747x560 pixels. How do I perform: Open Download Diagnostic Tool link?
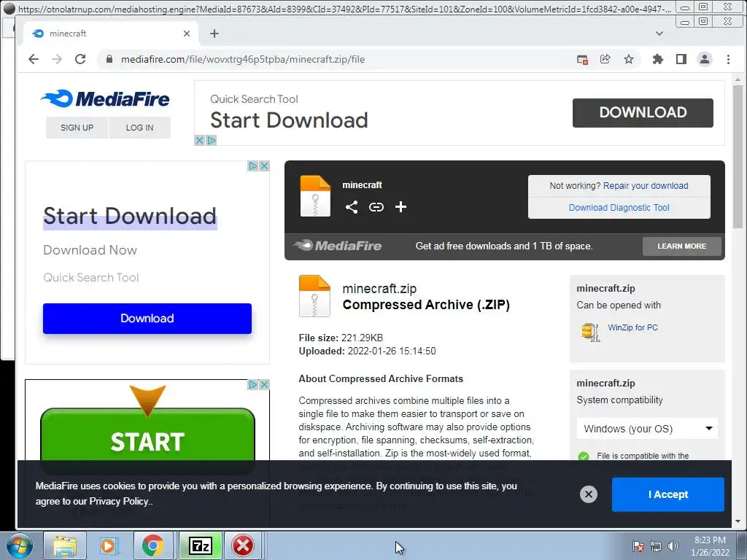[x=619, y=208]
